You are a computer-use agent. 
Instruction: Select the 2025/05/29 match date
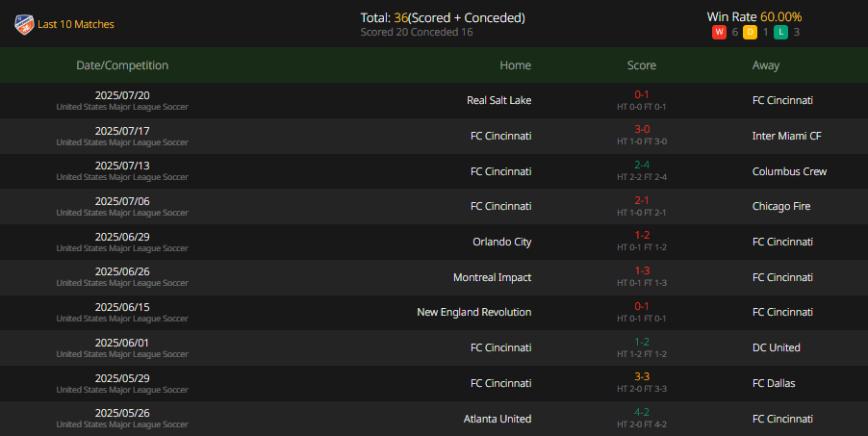(122, 378)
